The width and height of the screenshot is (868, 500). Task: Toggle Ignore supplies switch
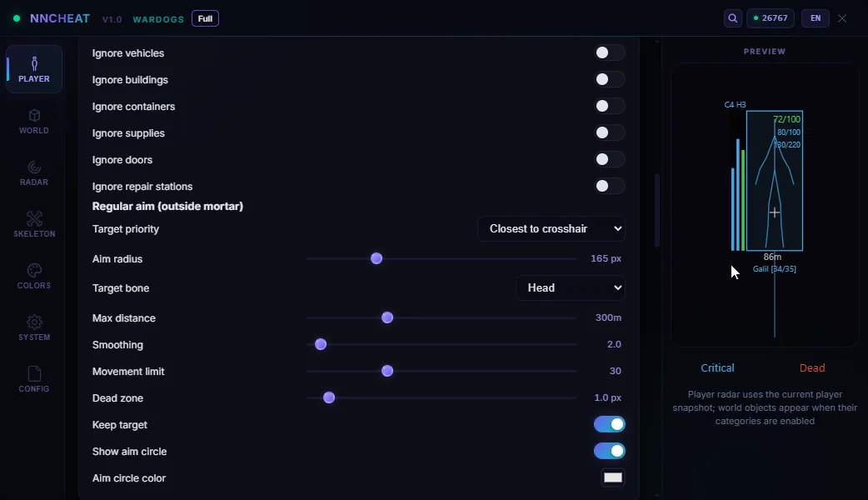(x=609, y=132)
